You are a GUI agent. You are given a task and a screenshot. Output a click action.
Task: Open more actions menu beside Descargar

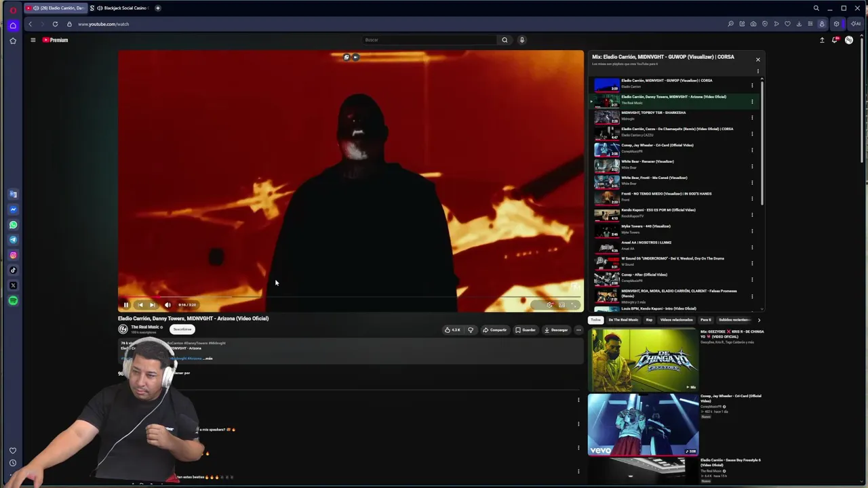pyautogui.click(x=578, y=330)
